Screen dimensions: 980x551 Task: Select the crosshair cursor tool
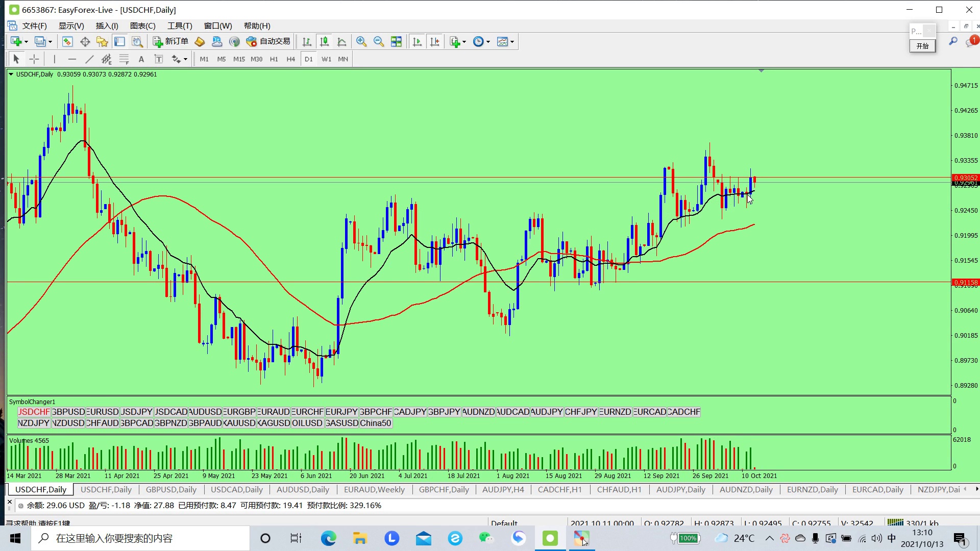[34, 59]
